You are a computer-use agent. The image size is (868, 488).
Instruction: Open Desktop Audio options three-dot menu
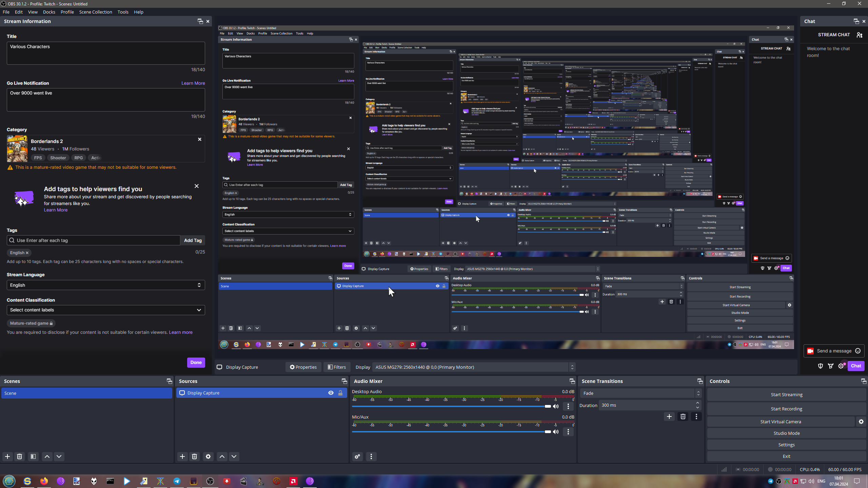tap(568, 406)
